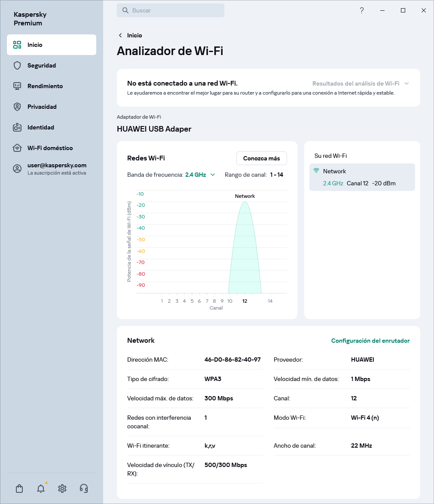Click the user@kaspersky.com account icon
The image size is (434, 504).
click(17, 169)
